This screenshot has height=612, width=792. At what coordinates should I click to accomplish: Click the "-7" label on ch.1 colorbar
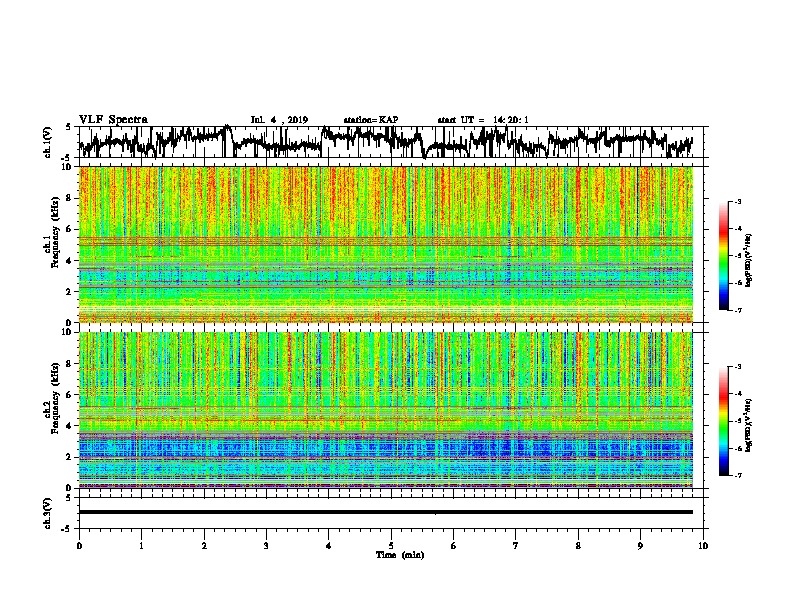point(738,310)
